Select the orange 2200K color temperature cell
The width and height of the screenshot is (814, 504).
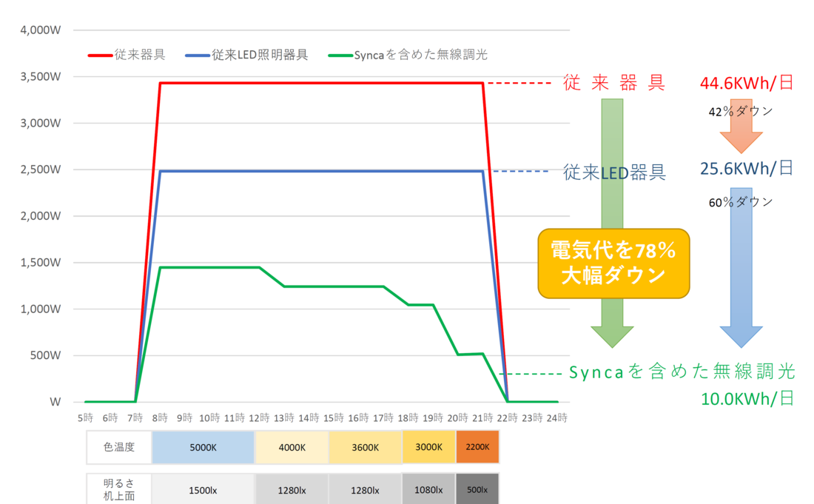click(x=477, y=447)
